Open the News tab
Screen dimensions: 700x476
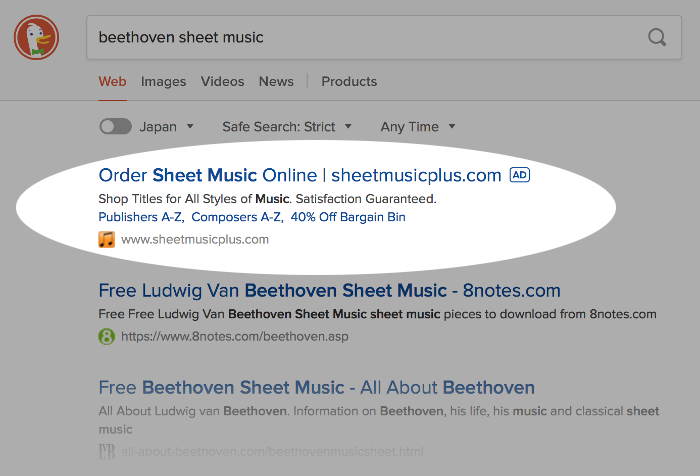point(276,82)
